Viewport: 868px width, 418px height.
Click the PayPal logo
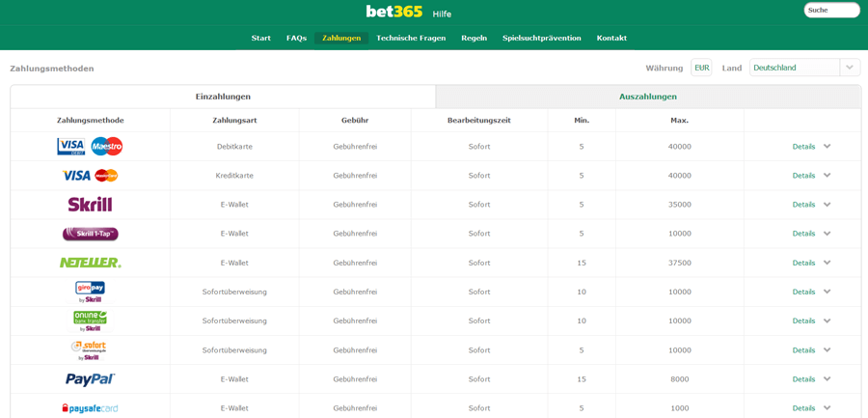(91, 379)
